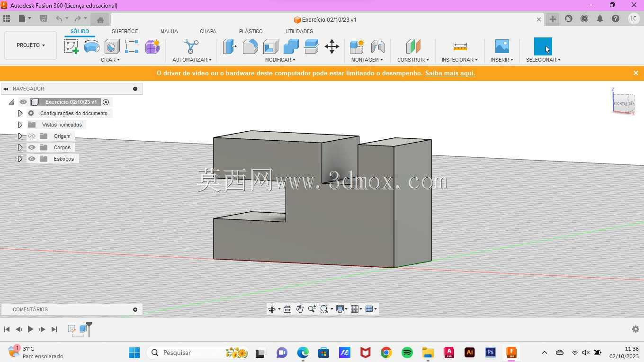This screenshot has width=644, height=362.
Task: Open the Notifications bell
Action: coord(600,19)
